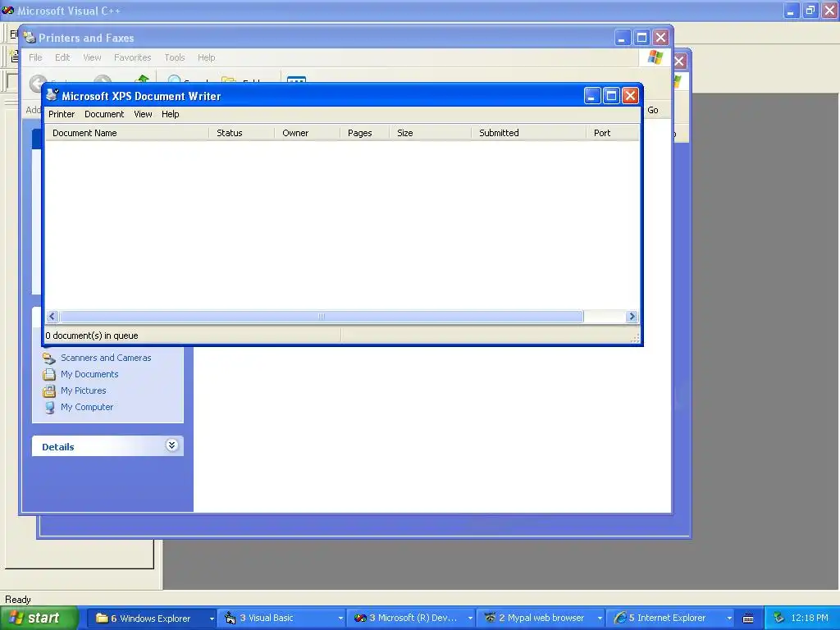This screenshot has width=840, height=630.
Task: Open the Printer menu in XPS Document Writer
Action: tap(61, 114)
